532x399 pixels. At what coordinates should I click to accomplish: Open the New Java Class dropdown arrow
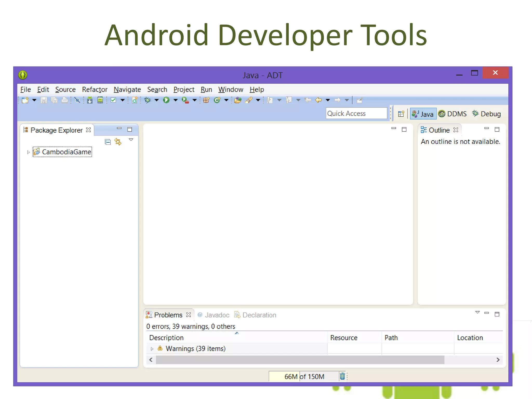(226, 100)
